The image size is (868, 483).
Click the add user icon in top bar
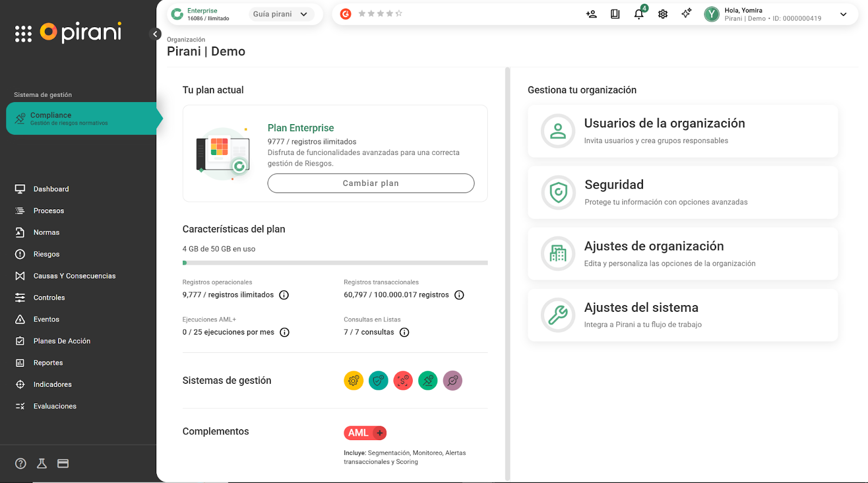pyautogui.click(x=591, y=14)
